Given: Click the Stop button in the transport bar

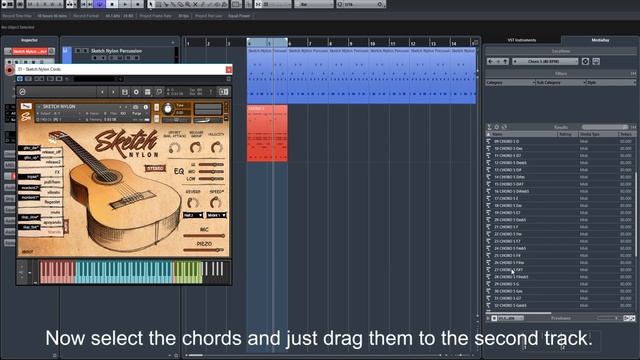Looking at the screenshot, I should click(x=112, y=4).
